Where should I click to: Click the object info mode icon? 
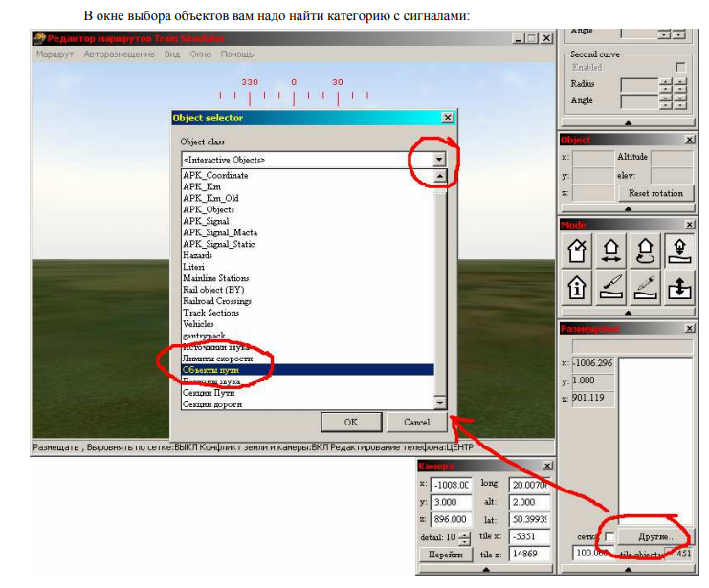coord(576,286)
